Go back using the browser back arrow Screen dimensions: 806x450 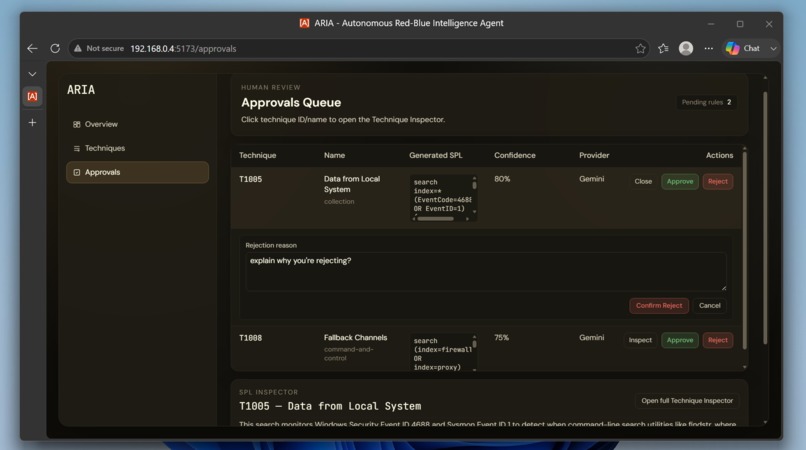click(32, 48)
